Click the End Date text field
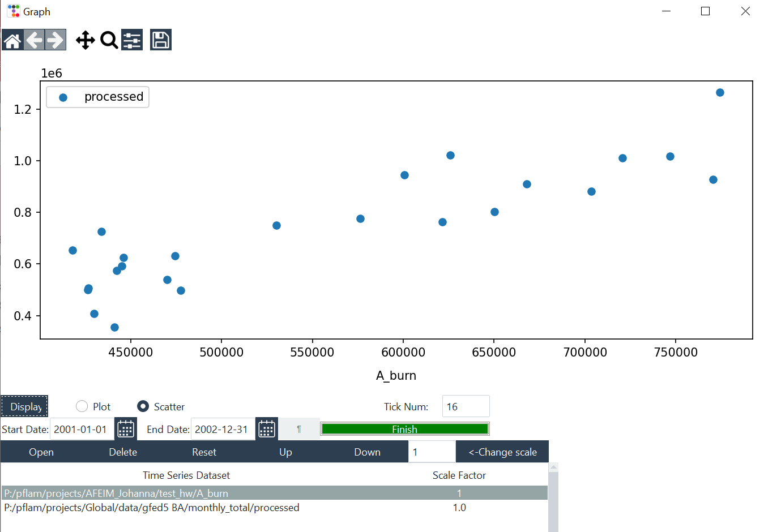The height and width of the screenshot is (532, 764). (x=223, y=429)
